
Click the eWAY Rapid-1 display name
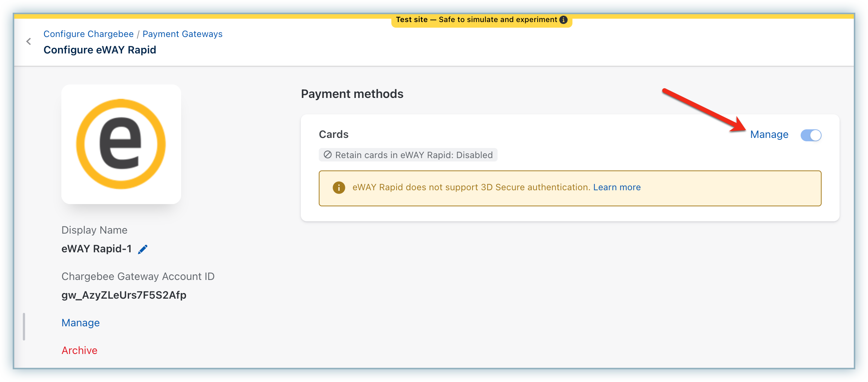pyautogui.click(x=97, y=249)
